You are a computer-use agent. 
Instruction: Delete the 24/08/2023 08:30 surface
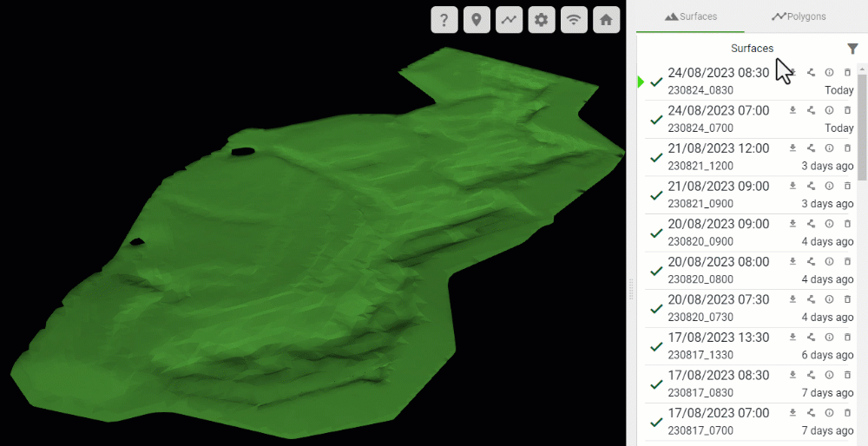(847, 73)
